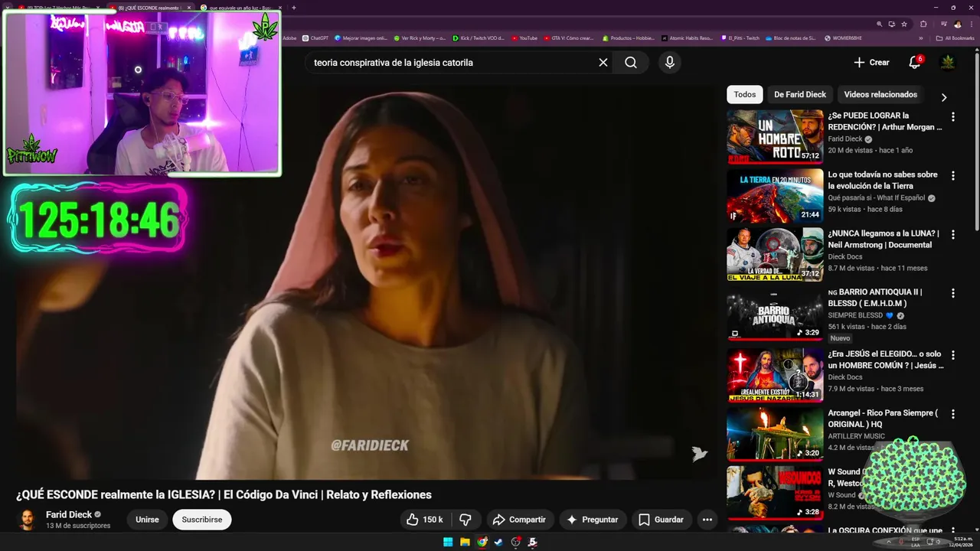This screenshot has height=551, width=980.
Task: Open YouTube bookmark in bookmarks bar
Action: (x=524, y=37)
